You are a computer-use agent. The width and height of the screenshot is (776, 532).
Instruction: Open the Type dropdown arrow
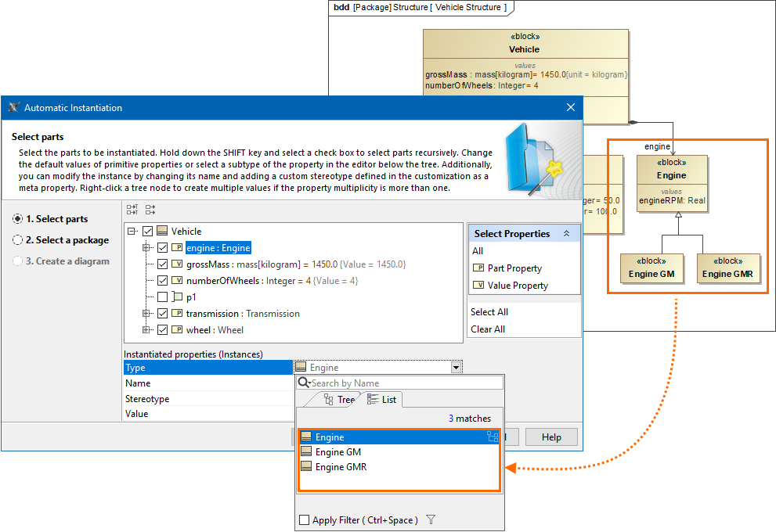click(x=456, y=368)
